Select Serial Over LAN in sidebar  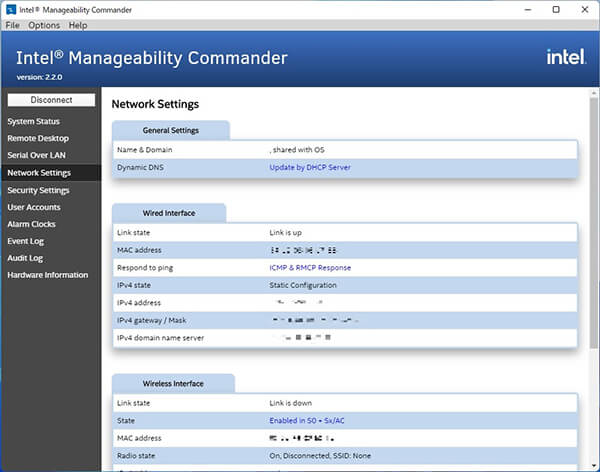[36, 155]
